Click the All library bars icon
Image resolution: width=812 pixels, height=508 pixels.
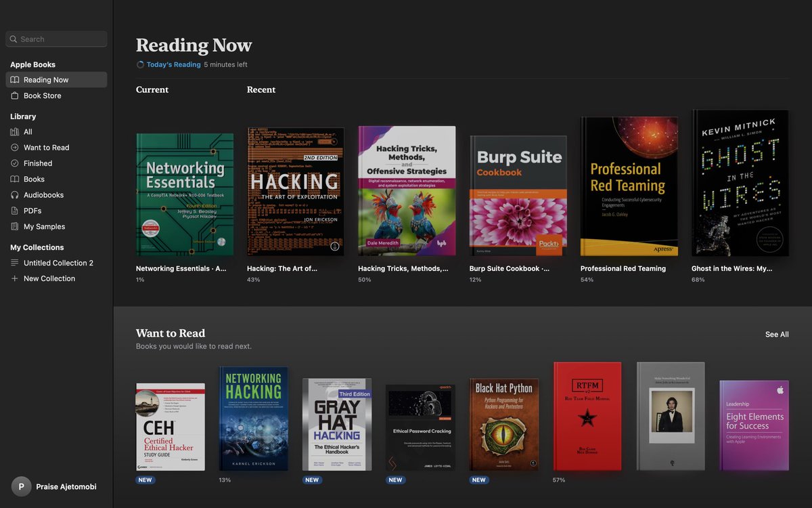coord(15,132)
